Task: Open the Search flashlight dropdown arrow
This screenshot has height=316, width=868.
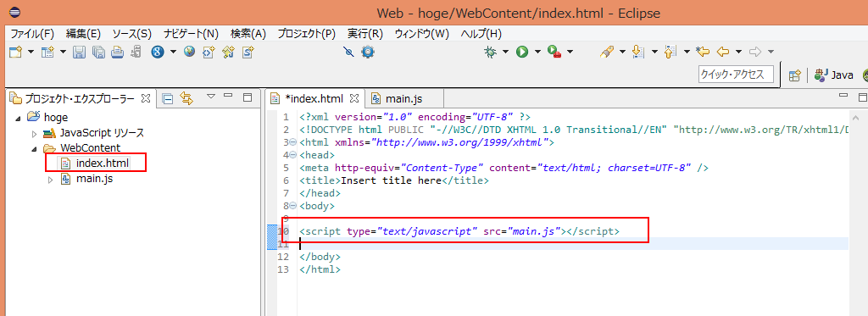Action: click(x=622, y=52)
